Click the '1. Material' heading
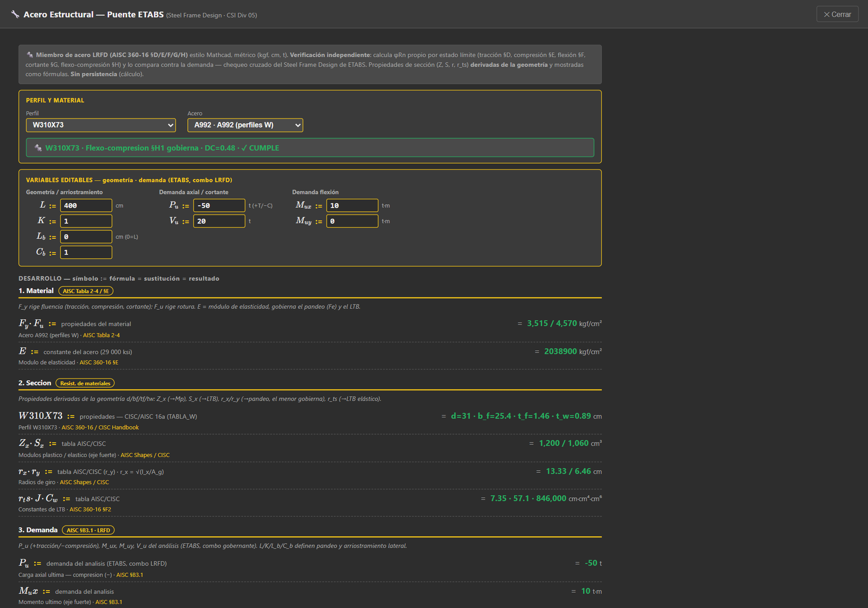Viewport: 868px width, 608px height. pos(36,291)
